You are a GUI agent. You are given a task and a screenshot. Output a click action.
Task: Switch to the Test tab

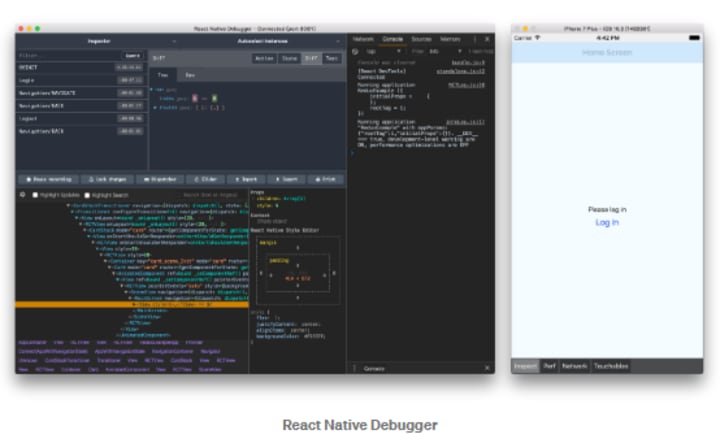pos(332,58)
